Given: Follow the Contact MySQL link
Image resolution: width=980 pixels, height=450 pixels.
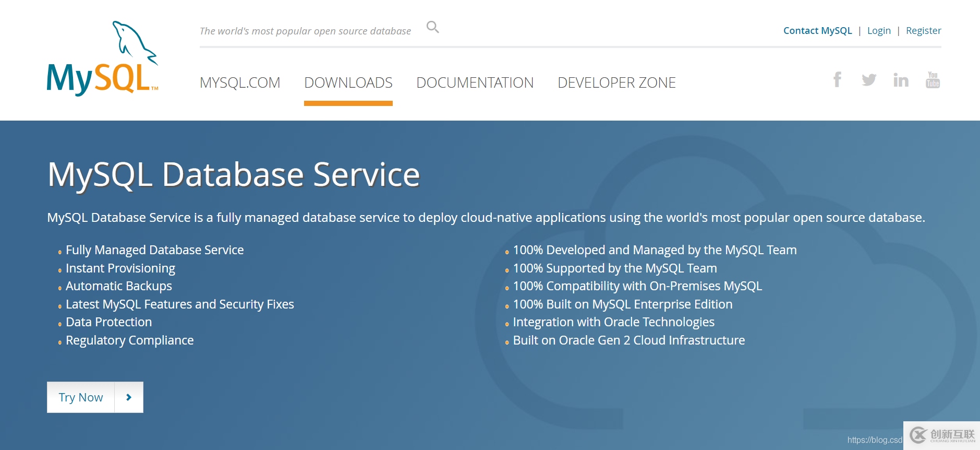Looking at the screenshot, I should (x=817, y=31).
